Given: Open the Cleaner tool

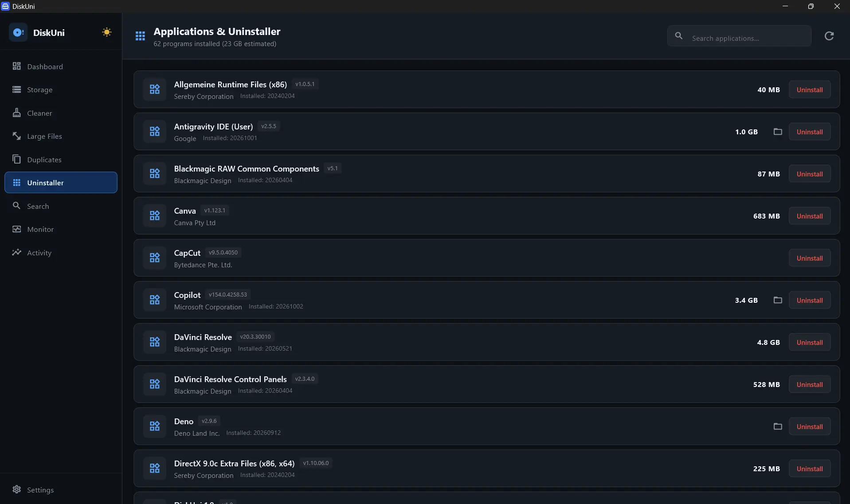Looking at the screenshot, I should click(x=61, y=113).
